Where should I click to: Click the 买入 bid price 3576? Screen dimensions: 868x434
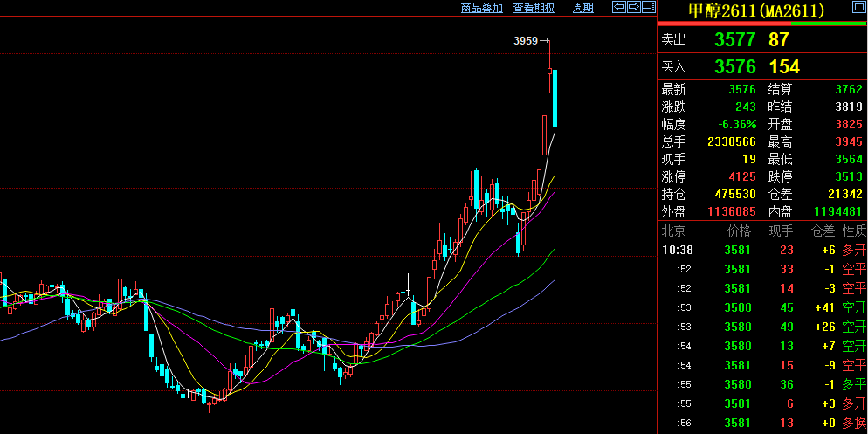(734, 67)
